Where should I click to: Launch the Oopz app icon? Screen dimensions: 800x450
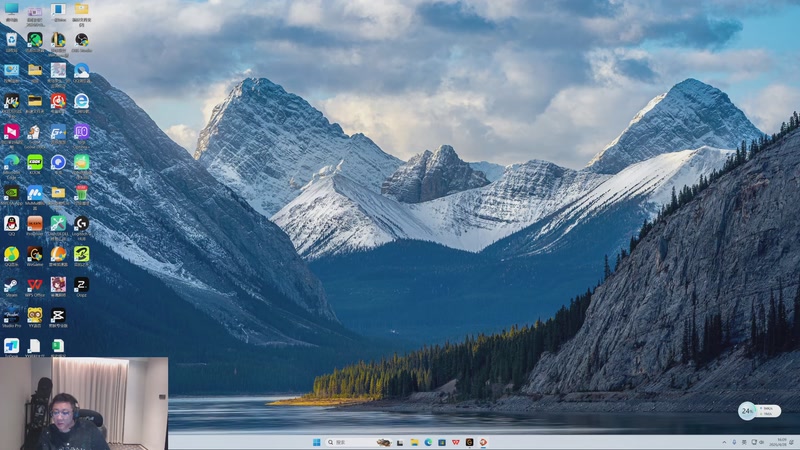point(82,285)
